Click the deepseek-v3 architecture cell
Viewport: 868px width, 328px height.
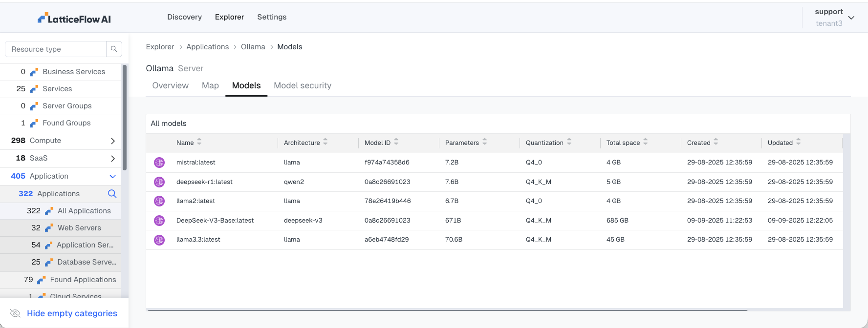pos(303,221)
